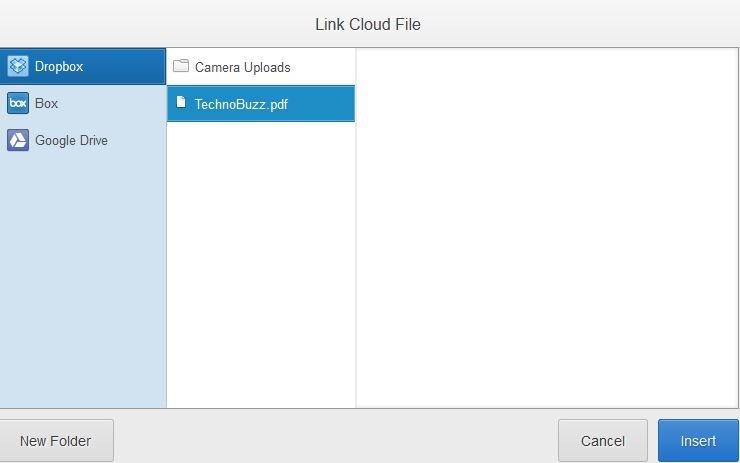
Task: Insert the selected cloud file
Action: tap(698, 441)
